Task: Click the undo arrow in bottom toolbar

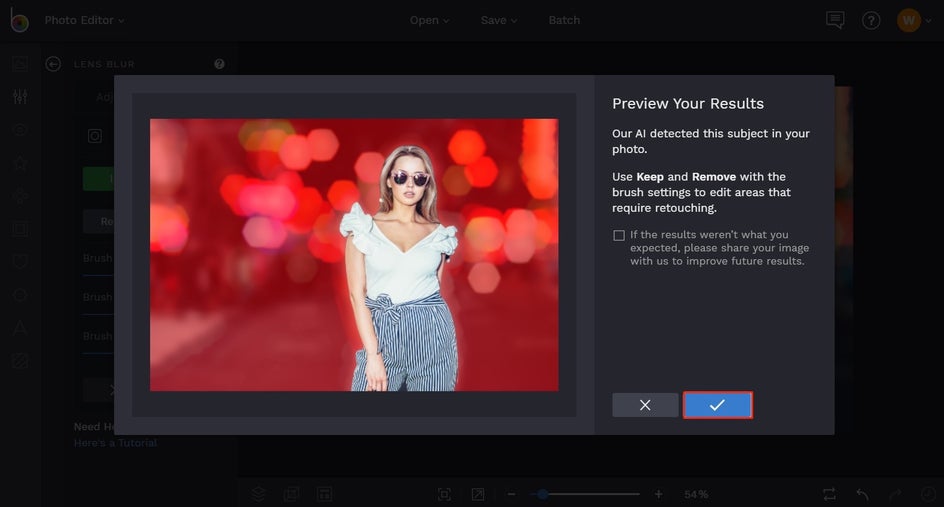Action: 862,494
